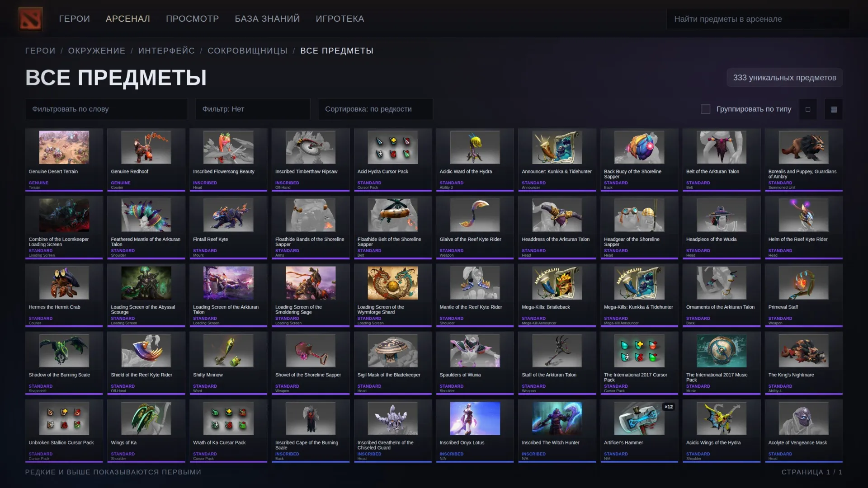This screenshot has width=868, height=488.
Task: Switch to small grid view icon
Action: (834, 109)
